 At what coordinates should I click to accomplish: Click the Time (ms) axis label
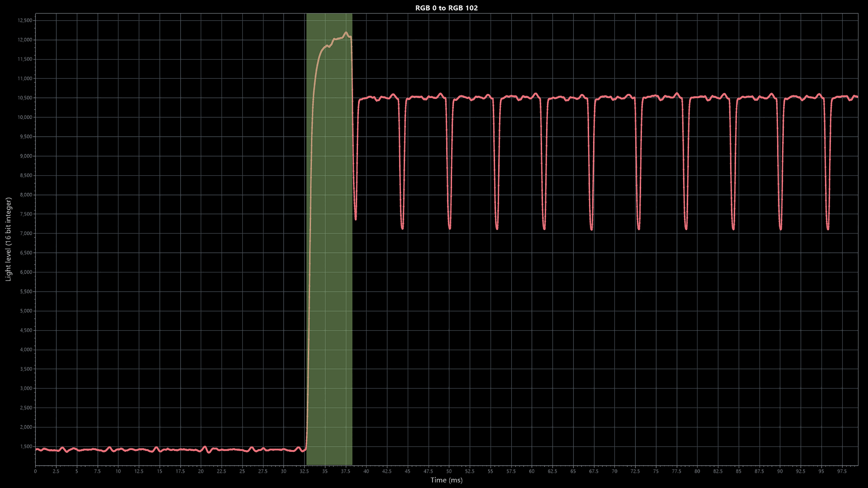point(446,480)
